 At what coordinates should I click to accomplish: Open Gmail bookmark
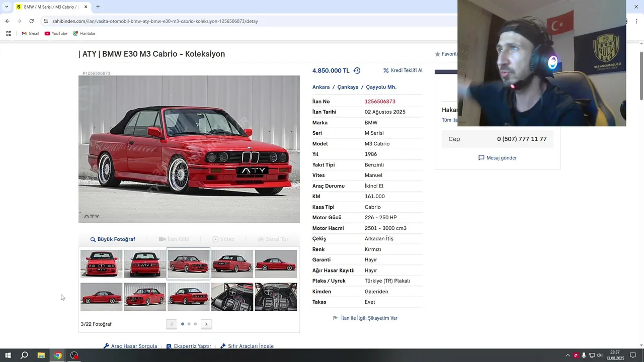pos(30,34)
